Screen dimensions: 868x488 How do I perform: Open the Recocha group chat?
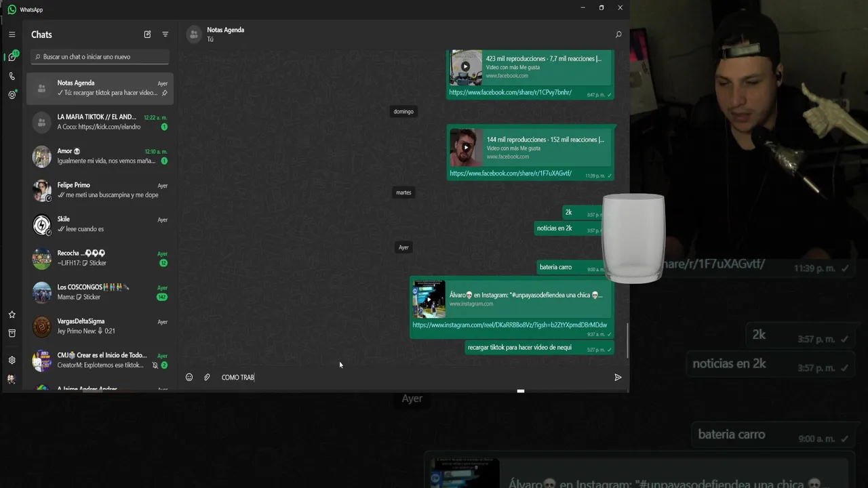[100, 258]
